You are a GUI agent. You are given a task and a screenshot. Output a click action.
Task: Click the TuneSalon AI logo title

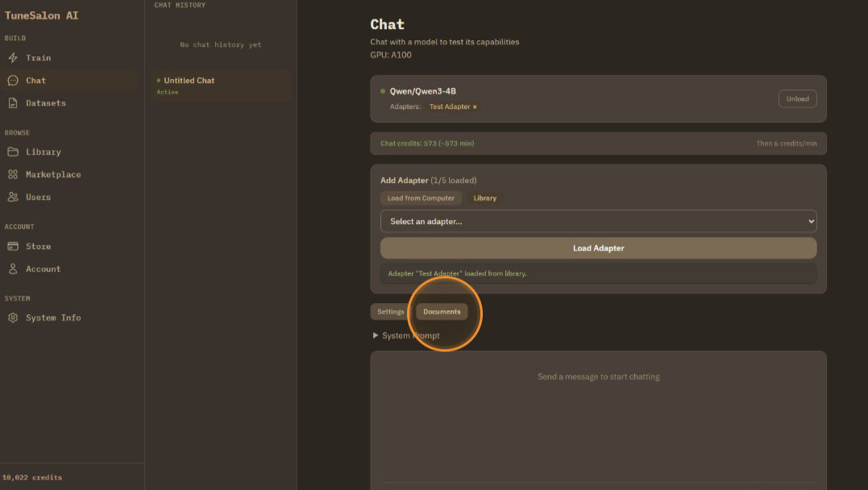42,15
